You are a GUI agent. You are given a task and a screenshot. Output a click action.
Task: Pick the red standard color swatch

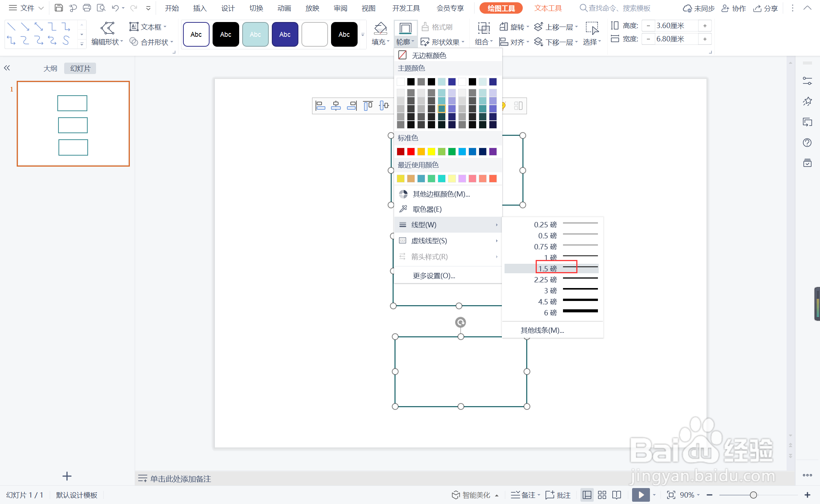tap(411, 152)
